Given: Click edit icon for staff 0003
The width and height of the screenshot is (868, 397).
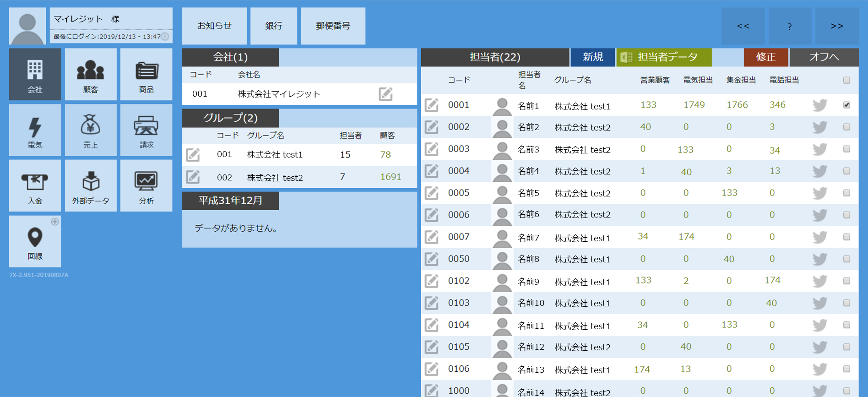Looking at the screenshot, I should [431, 149].
